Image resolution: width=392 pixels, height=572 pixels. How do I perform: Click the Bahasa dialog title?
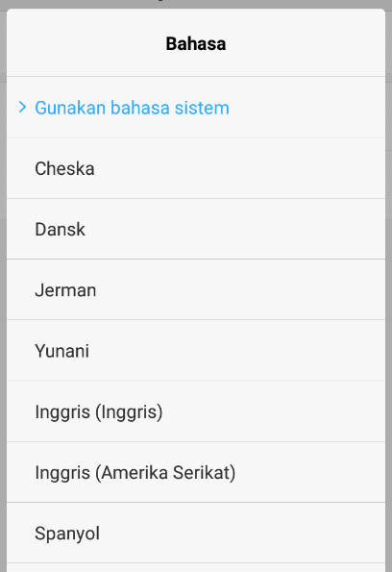click(x=196, y=44)
